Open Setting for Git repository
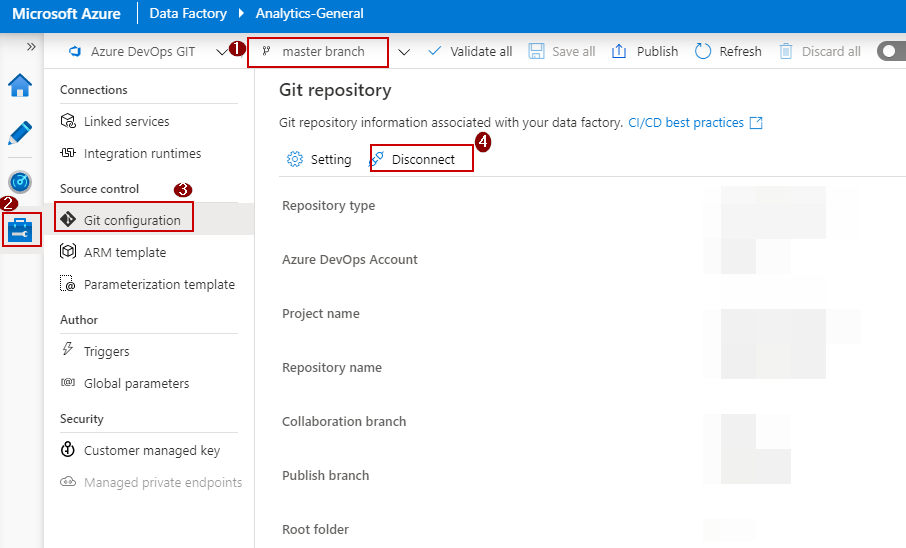The width and height of the screenshot is (906, 548). click(x=331, y=160)
